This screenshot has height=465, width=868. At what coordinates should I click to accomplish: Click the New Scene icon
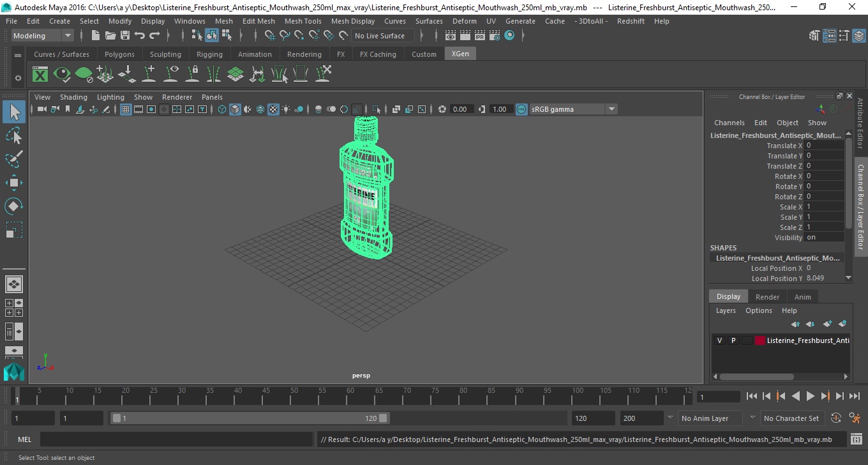(x=96, y=36)
